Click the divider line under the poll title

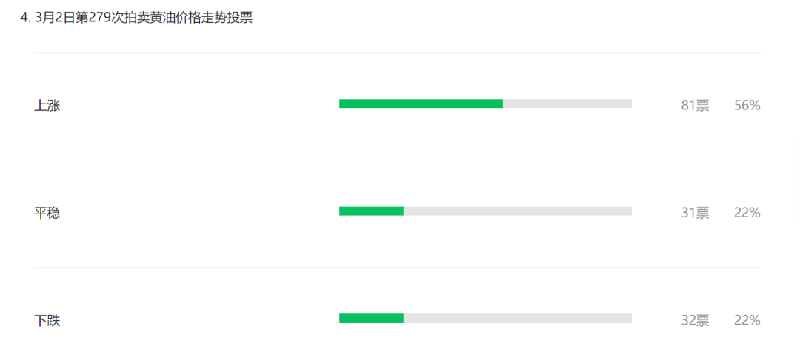[397, 53]
